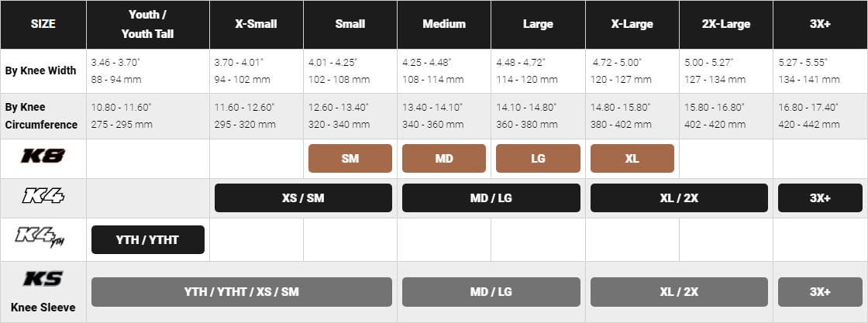The image size is (868, 323).
Task: Click the By Knee Circumference row label
Action: [43, 116]
